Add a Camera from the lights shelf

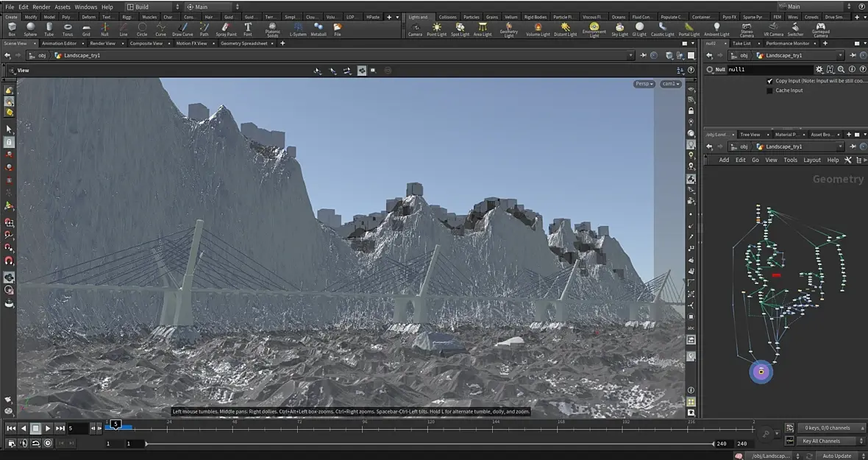tap(415, 29)
